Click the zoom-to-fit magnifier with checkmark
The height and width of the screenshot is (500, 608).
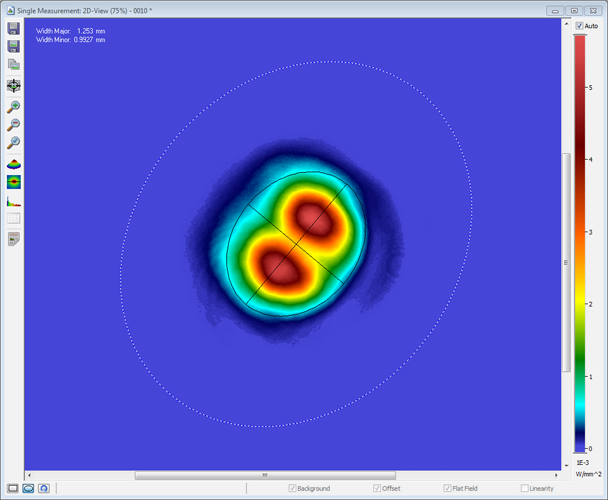click(x=14, y=142)
